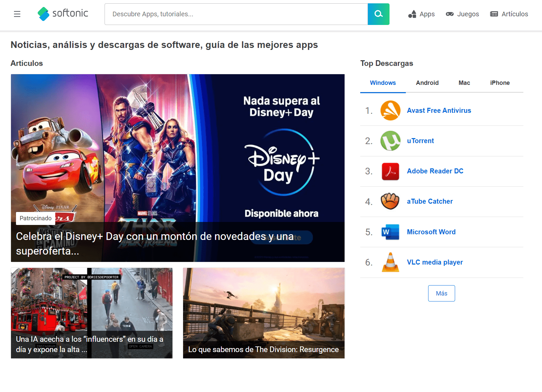Screen dimensions: 542x392
Task: Select the Windows tab
Action: 383,83
